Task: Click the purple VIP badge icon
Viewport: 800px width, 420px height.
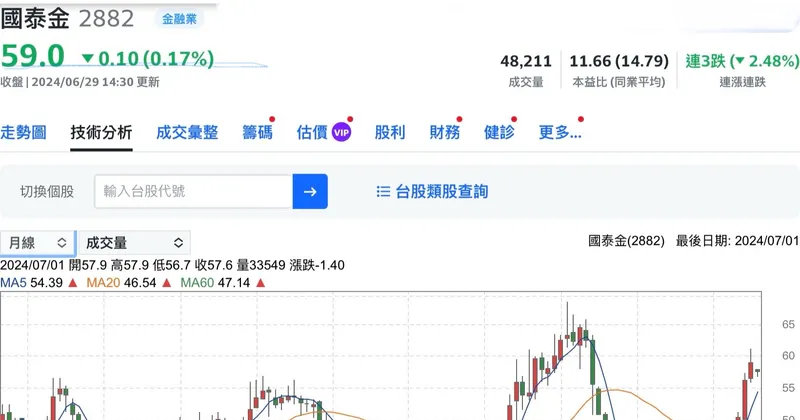Action: coord(341,133)
